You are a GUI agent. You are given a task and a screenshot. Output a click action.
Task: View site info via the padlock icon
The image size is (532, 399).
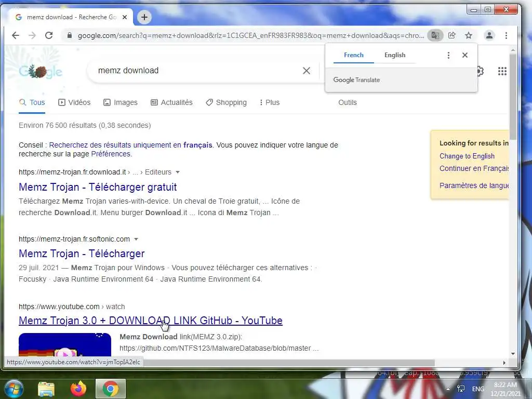tap(70, 35)
